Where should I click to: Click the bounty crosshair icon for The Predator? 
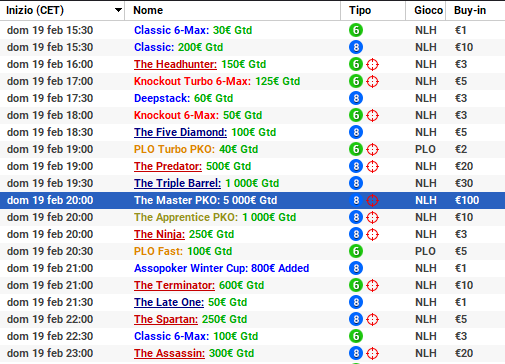[372, 166]
